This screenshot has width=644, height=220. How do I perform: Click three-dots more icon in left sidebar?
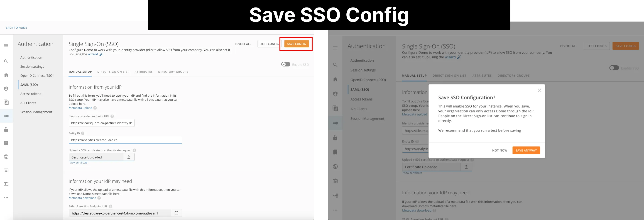[x=6, y=198]
